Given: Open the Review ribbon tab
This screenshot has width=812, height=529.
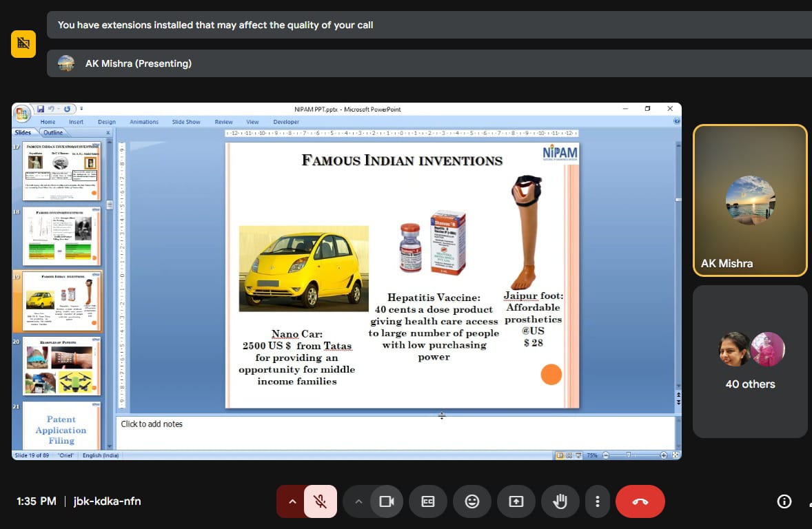Looking at the screenshot, I should tap(224, 122).
